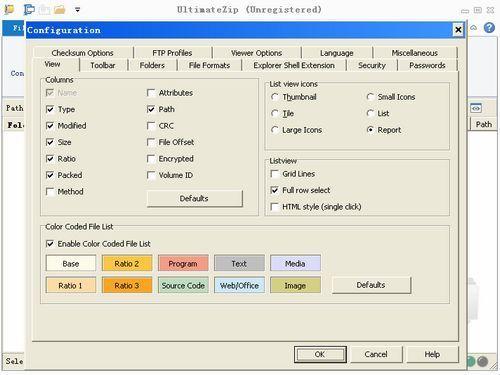Select the Tile radio button
Image resolution: width=500 pixels, height=375 pixels.
tap(275, 113)
